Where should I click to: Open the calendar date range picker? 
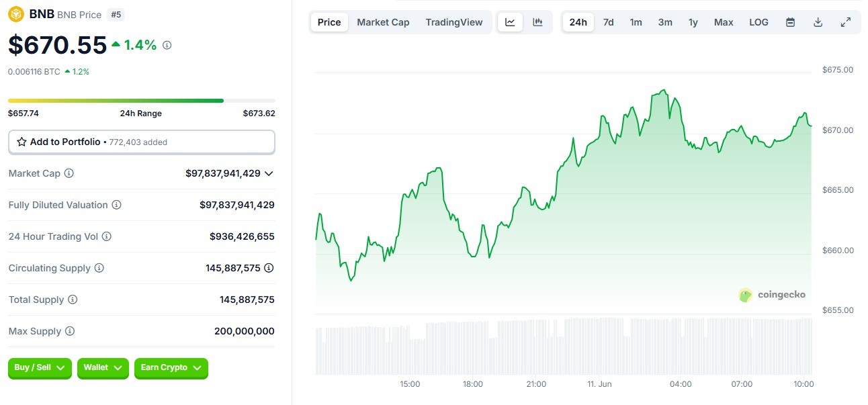(x=791, y=22)
